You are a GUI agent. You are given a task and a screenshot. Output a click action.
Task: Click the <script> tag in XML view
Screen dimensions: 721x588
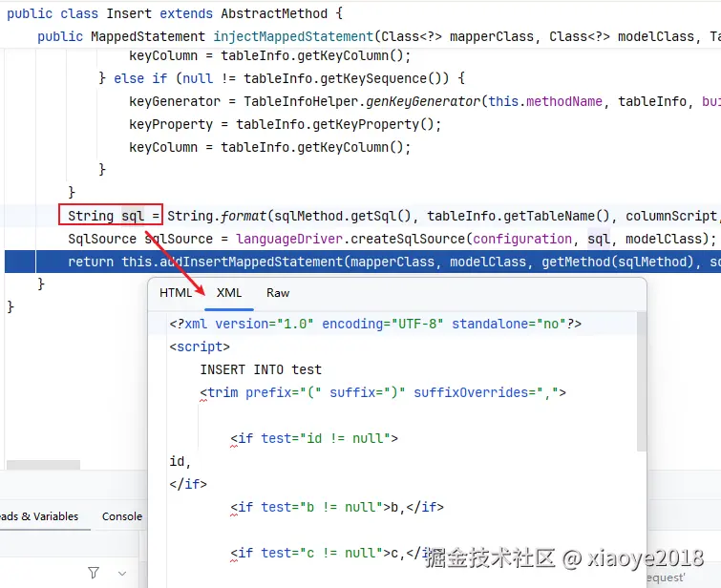200,346
